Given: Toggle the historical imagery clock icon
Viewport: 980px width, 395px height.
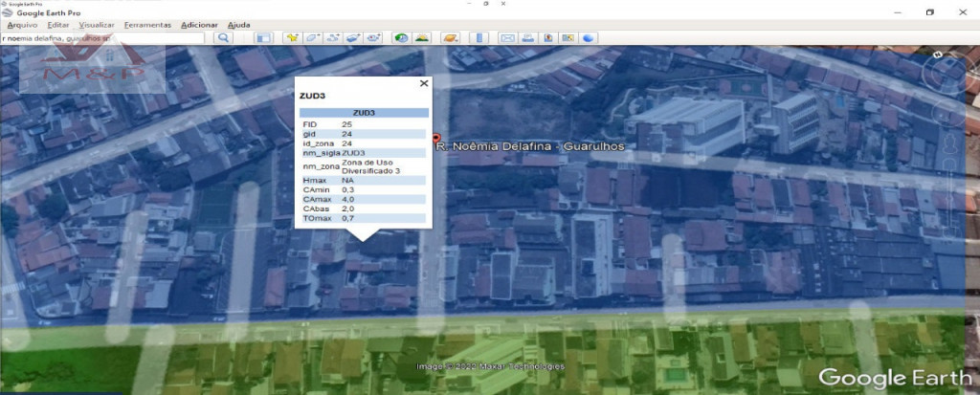Looking at the screenshot, I should coord(400,37).
